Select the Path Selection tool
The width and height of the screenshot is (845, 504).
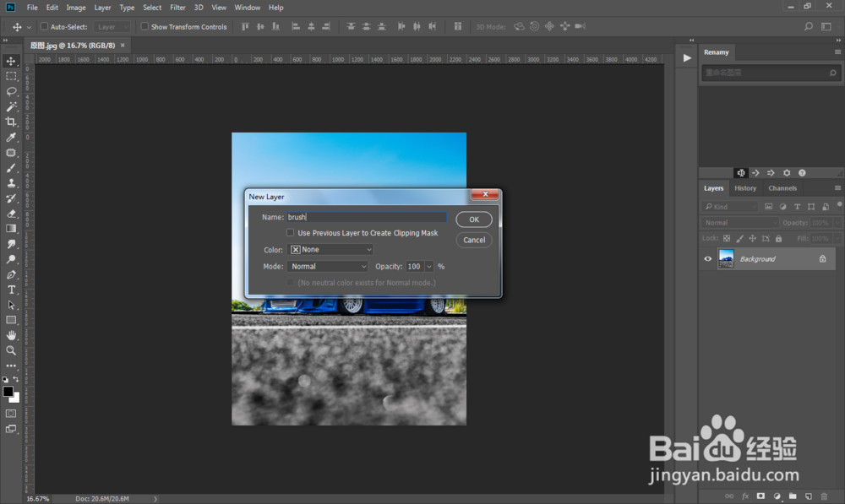11,305
